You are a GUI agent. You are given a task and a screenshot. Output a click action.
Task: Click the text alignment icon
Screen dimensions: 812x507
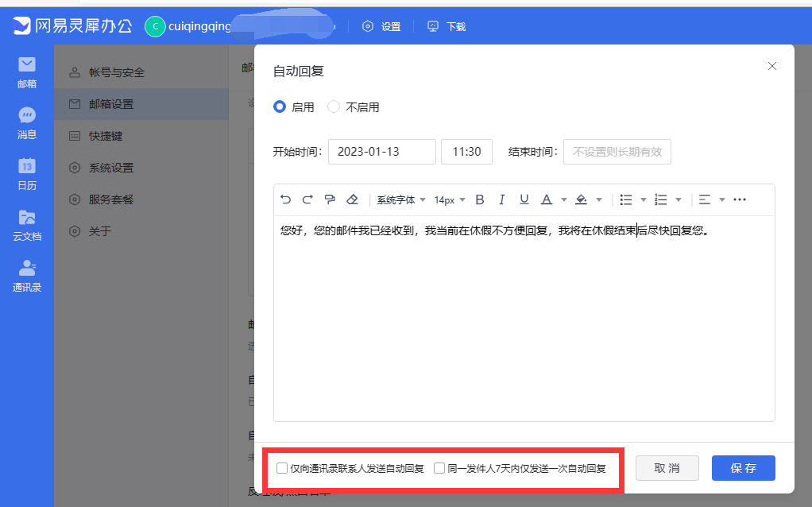pos(705,199)
